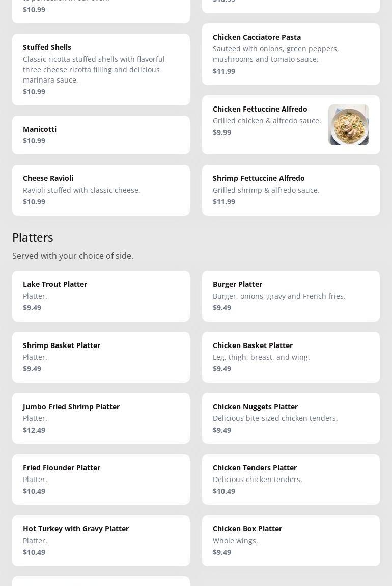Click the Platters section heading
Viewport: 392px width, 586px height.
pos(33,237)
